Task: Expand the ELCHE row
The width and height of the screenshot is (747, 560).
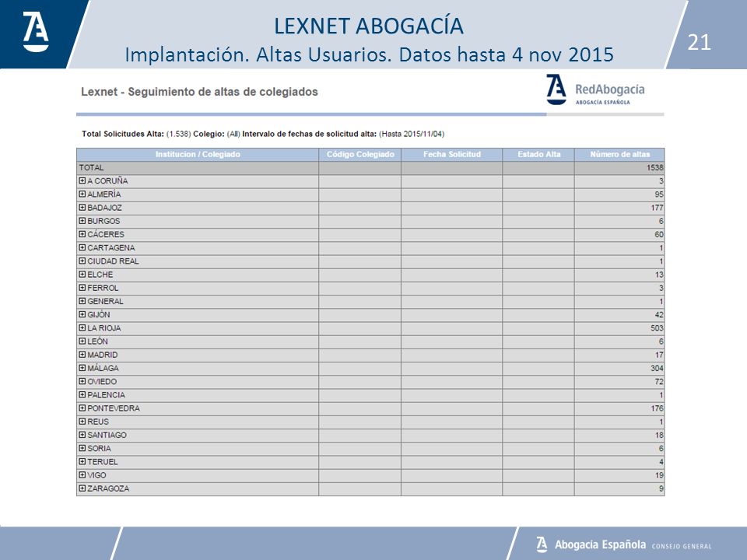Action: click(82, 275)
